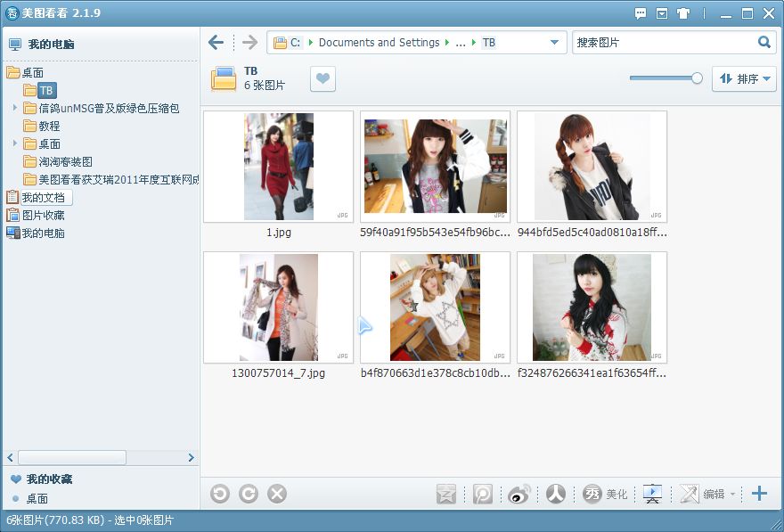Click the 我的电脑 panel header

[51, 44]
